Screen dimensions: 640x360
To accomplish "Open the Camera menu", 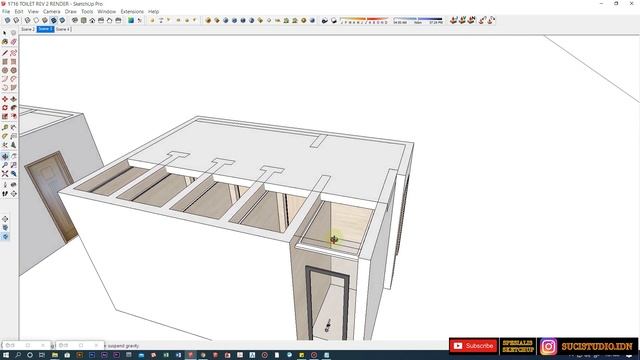I will tap(51, 11).
